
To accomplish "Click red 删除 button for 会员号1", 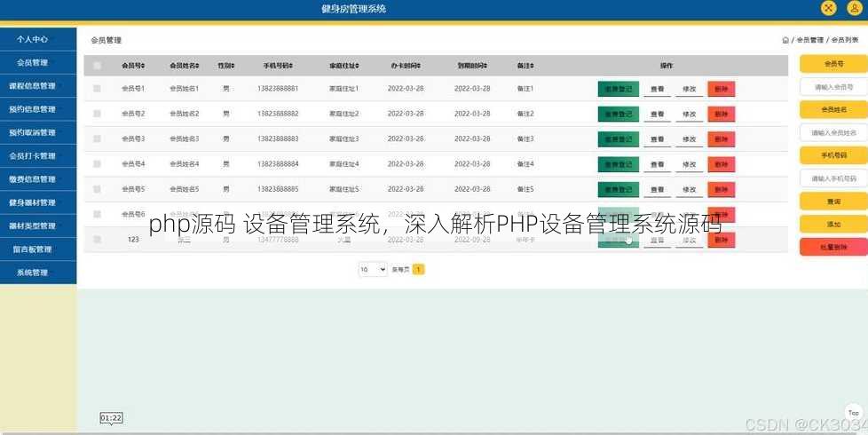I will pos(722,89).
